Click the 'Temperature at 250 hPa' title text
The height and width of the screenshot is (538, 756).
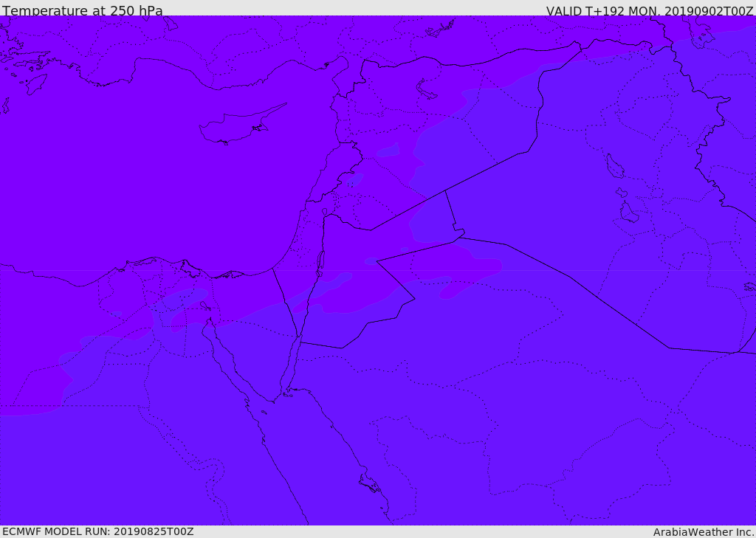click(x=83, y=10)
